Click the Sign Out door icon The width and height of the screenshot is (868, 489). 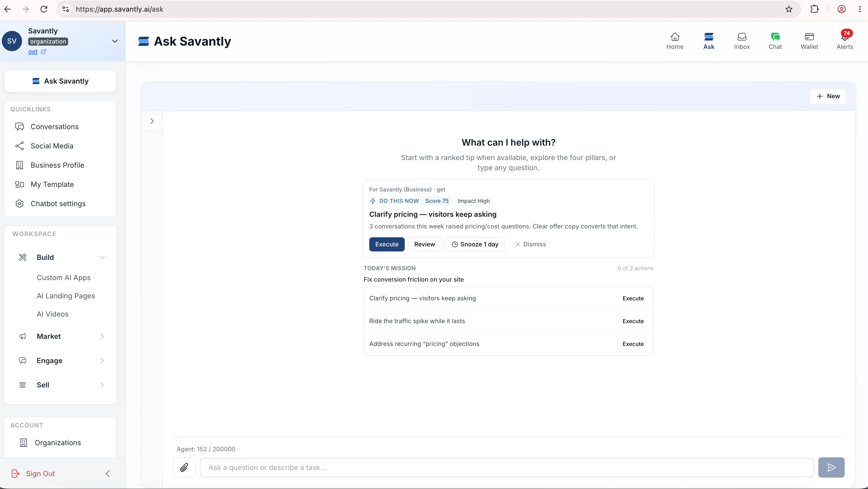pyautogui.click(x=15, y=474)
